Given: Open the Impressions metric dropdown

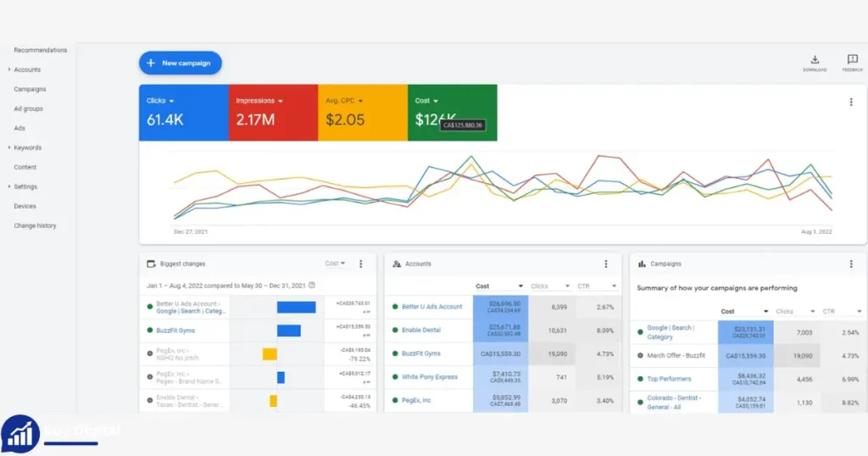Looking at the screenshot, I should 259,101.
